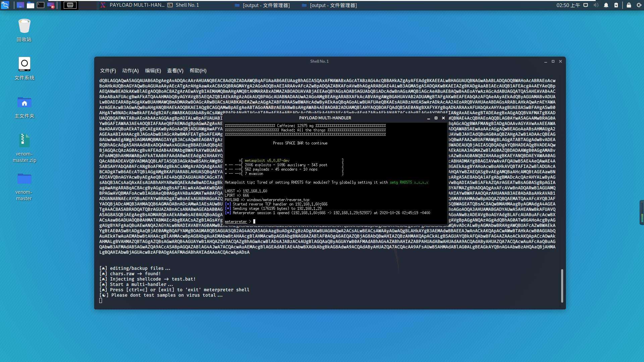Click 'Press [ctrl+c] or [exit]' line
The width and height of the screenshot is (644, 362).
coord(174,290)
